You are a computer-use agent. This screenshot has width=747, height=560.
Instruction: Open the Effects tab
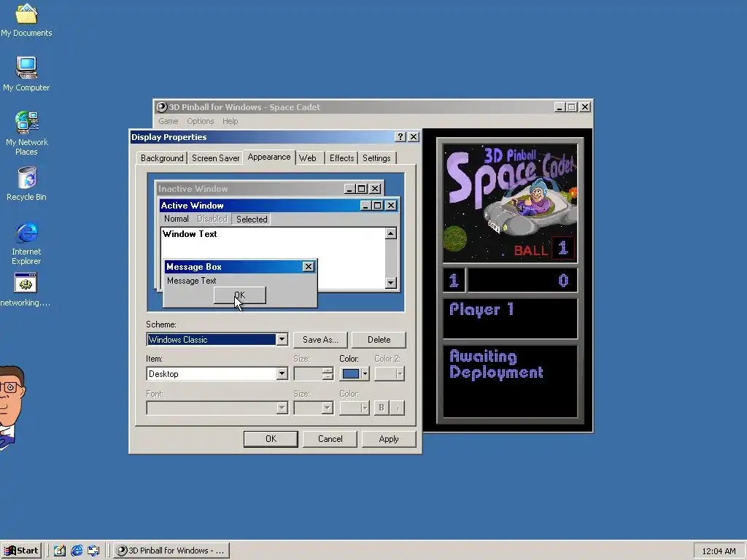point(341,158)
